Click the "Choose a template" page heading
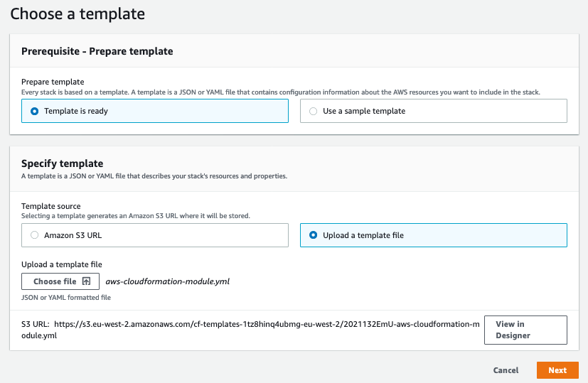 [77, 14]
